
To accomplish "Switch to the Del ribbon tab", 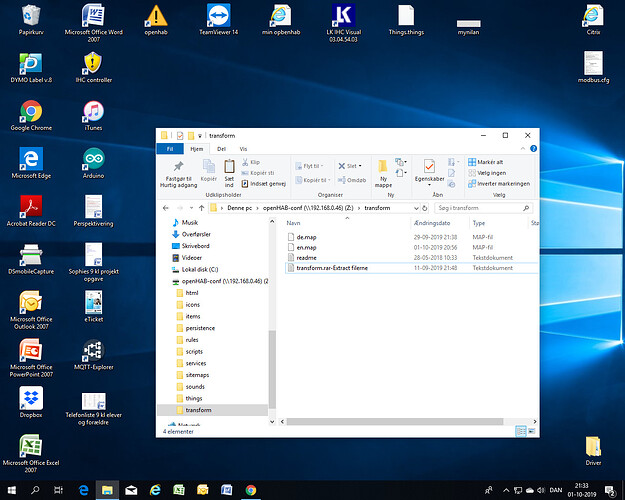I will pyautogui.click(x=221, y=149).
